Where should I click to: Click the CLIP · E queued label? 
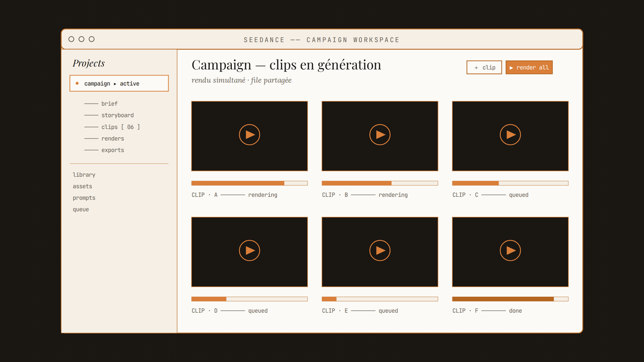click(360, 311)
